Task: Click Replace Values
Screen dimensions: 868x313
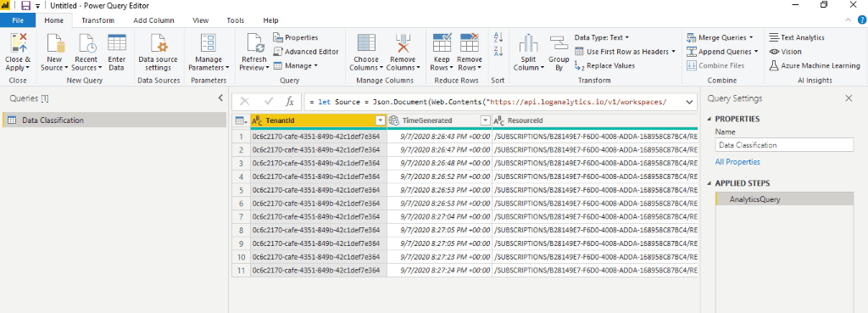Action: click(x=604, y=65)
